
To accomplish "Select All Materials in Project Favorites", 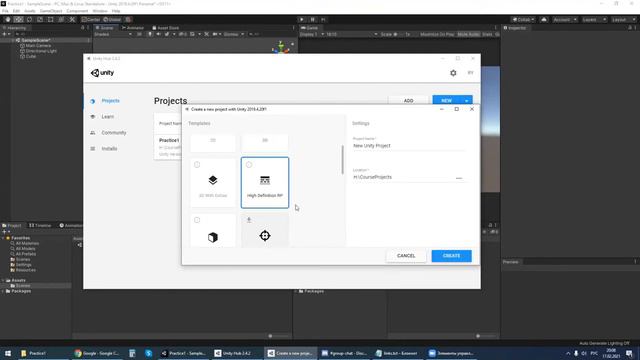I will tap(27, 243).
